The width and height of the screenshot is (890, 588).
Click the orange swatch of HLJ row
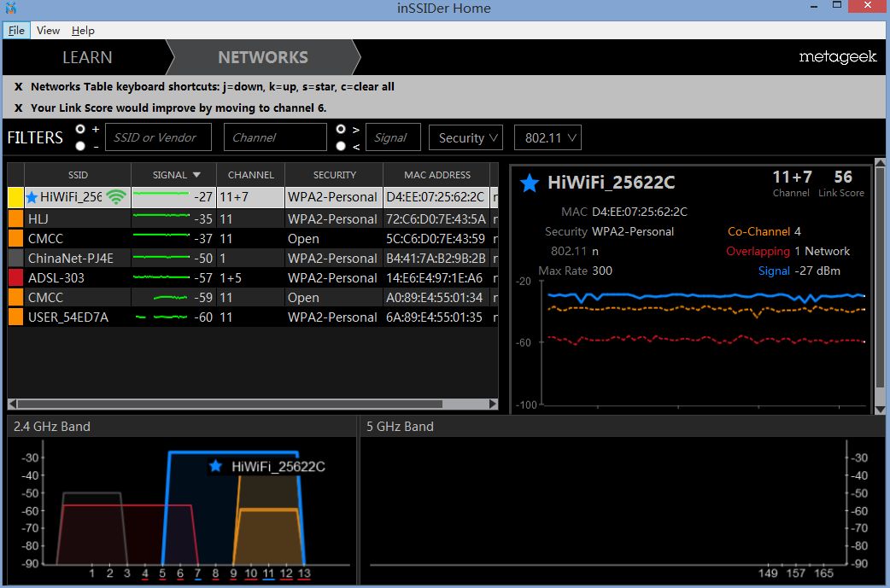(15, 218)
